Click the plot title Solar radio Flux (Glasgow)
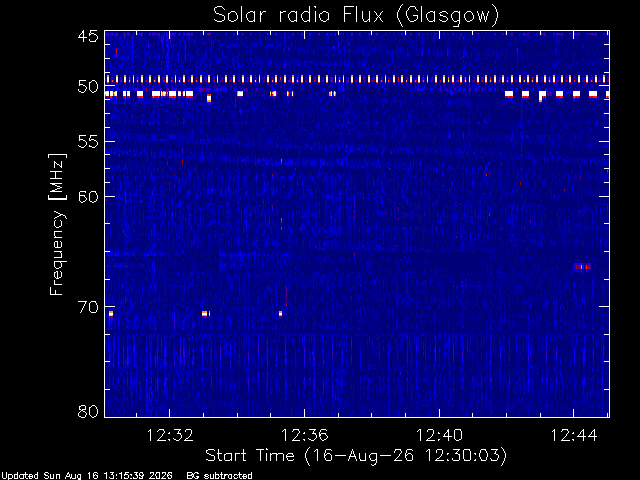 click(356, 16)
